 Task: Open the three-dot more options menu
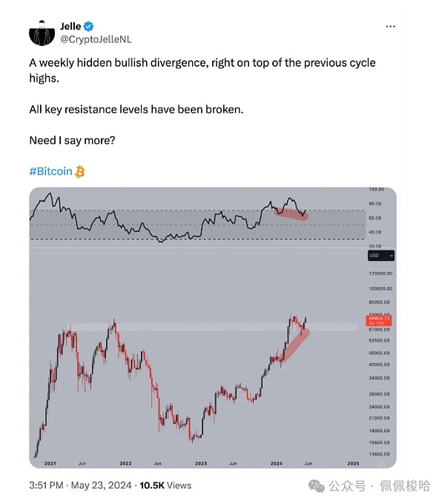pyautogui.click(x=391, y=26)
